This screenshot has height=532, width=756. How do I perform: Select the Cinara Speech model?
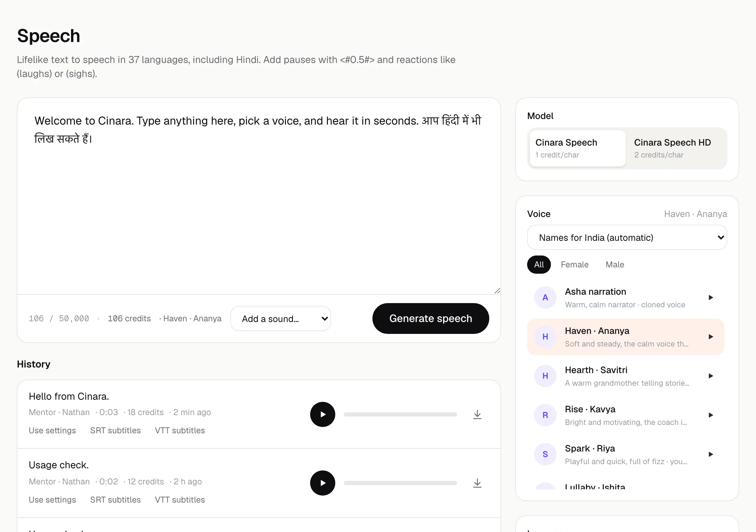tap(578, 148)
